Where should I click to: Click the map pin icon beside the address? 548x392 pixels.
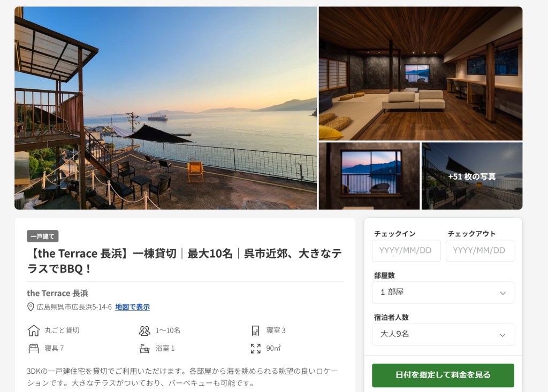31,307
